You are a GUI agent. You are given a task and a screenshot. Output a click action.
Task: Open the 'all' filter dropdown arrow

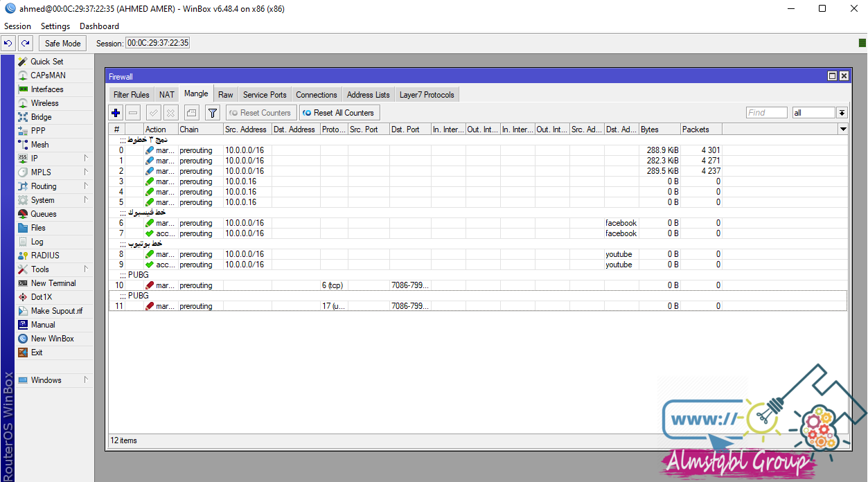coord(842,113)
